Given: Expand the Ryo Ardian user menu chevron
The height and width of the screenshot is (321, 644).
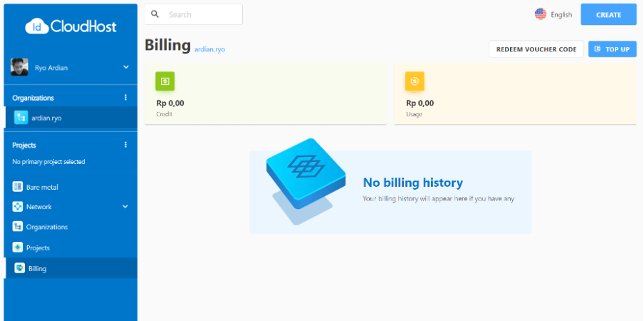Looking at the screenshot, I should click(x=125, y=67).
